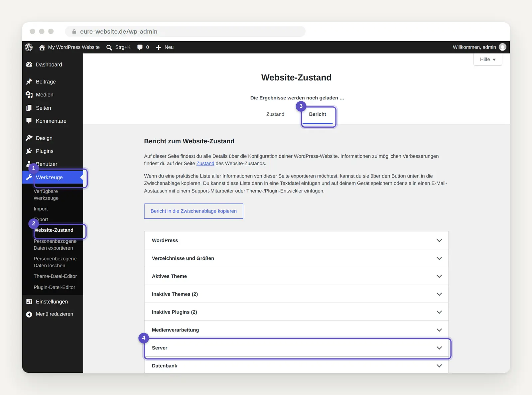The image size is (532, 395).
Task: Open the Import submenu item
Action: [x=41, y=209]
